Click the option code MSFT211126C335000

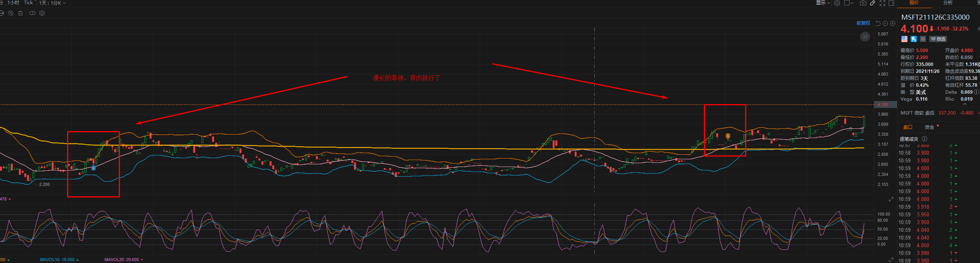pyautogui.click(x=935, y=17)
